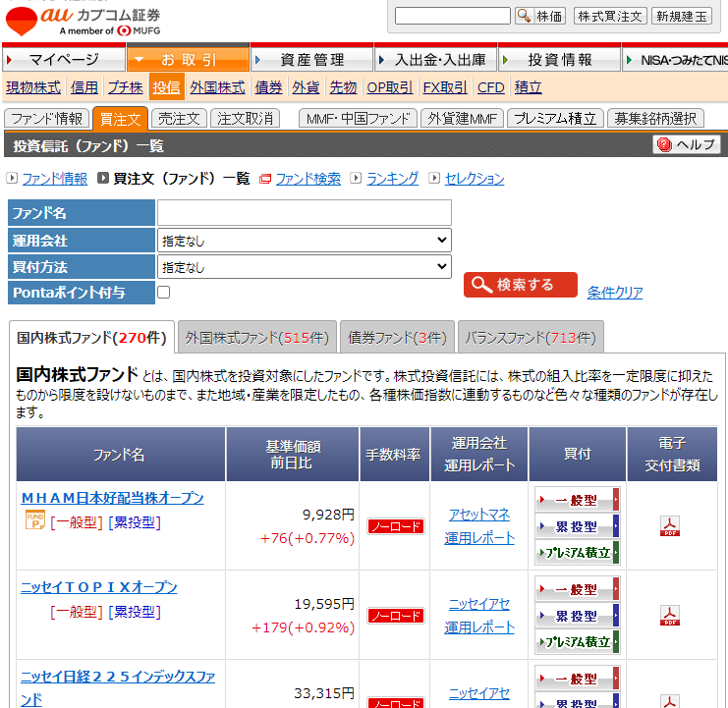This screenshot has height=708, width=728.
Task: Select 積立 submenu link
Action: point(528,87)
